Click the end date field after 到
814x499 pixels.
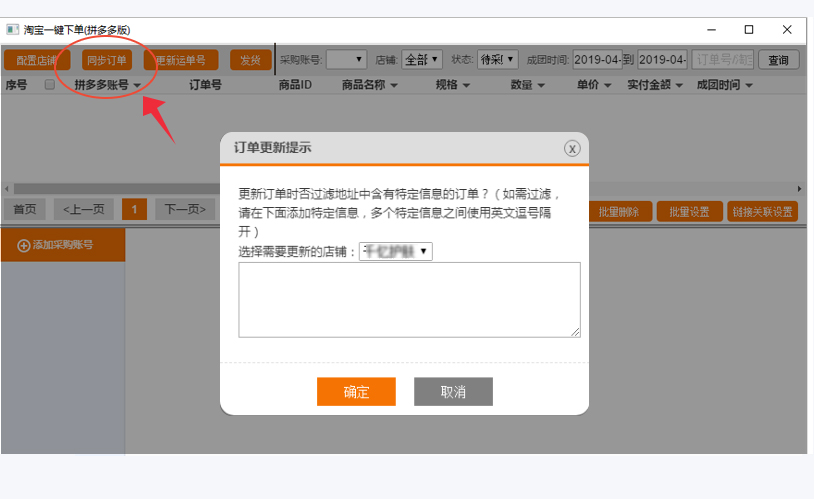click(x=662, y=60)
